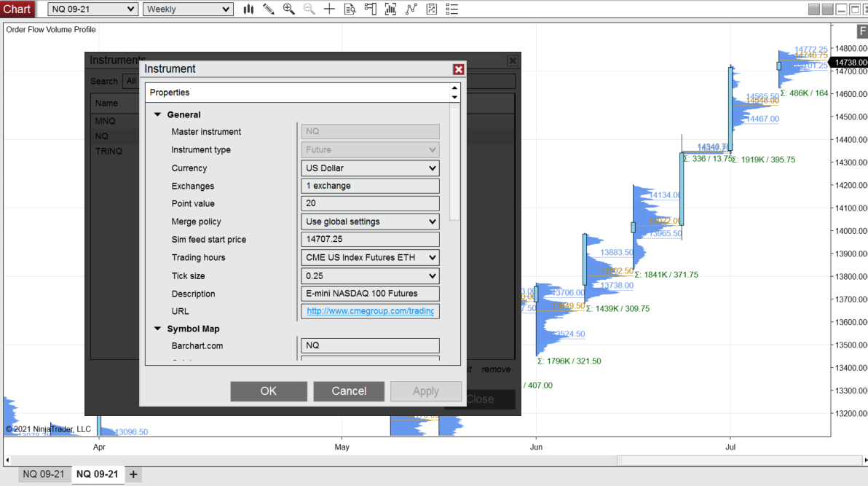The height and width of the screenshot is (486, 868).
Task: Collapse the Symbol Map section
Action: click(x=158, y=329)
